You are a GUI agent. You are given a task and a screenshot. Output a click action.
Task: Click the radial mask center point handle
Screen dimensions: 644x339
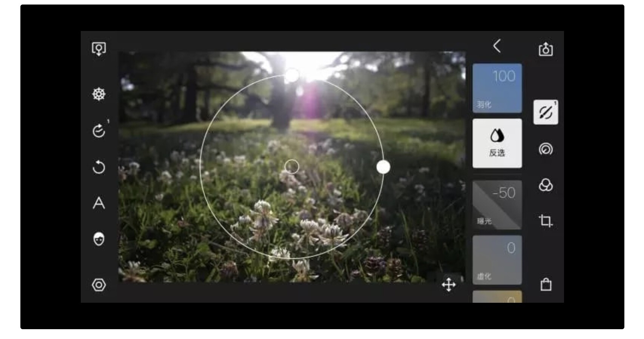292,166
